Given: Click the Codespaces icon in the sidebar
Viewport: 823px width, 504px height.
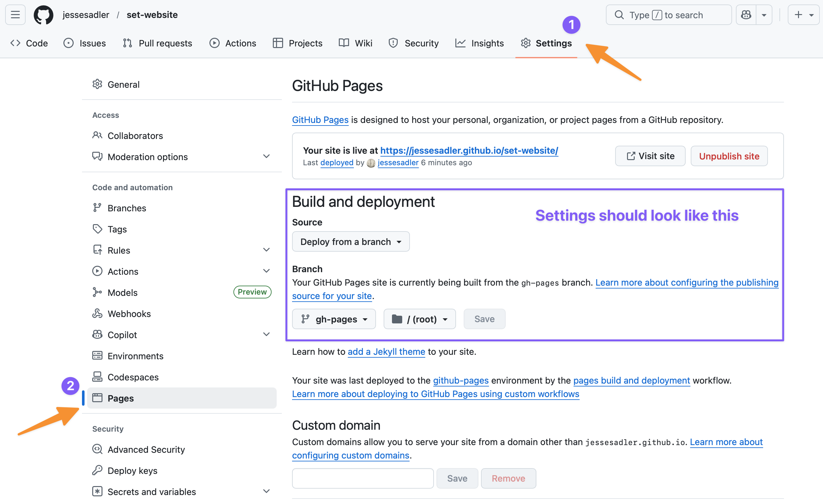Looking at the screenshot, I should (x=97, y=377).
